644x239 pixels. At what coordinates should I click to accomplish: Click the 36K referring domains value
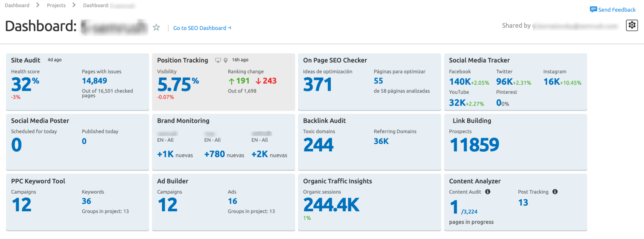point(381,141)
